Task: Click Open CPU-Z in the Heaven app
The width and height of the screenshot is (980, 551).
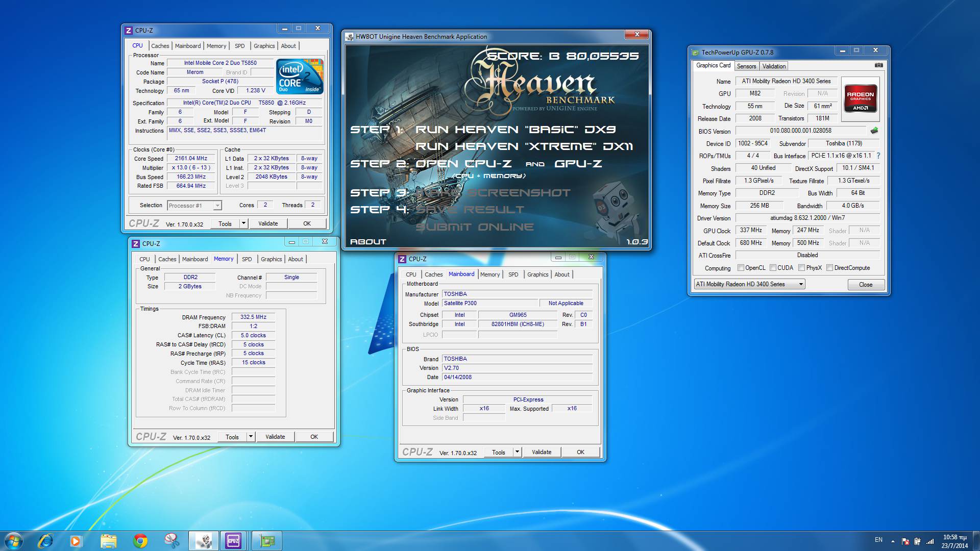Action: pos(463,164)
